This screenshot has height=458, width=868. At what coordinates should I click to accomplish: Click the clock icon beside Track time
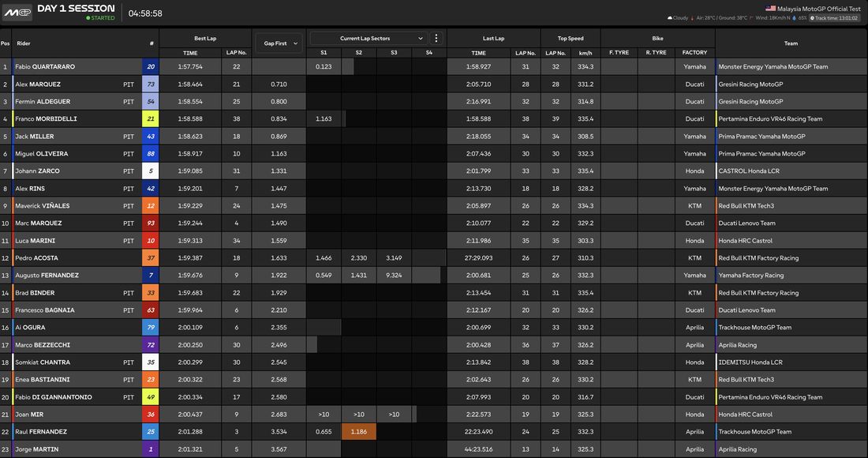(x=812, y=17)
